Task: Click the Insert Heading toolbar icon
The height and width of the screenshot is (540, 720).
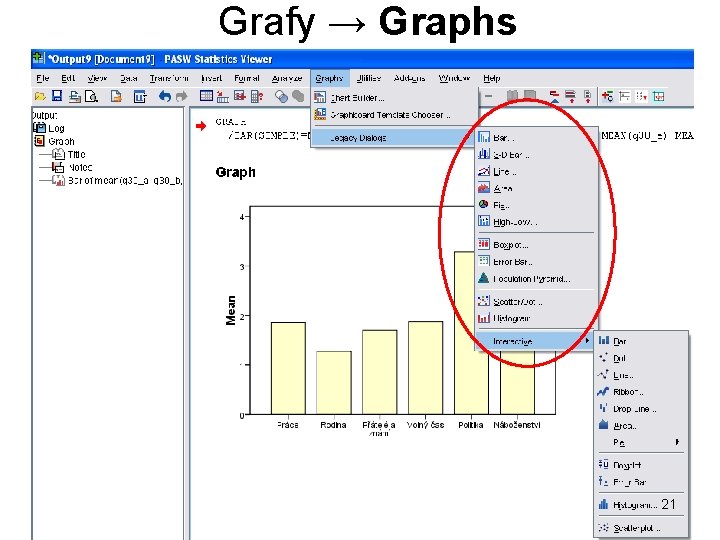Action: pyautogui.click(x=608, y=96)
